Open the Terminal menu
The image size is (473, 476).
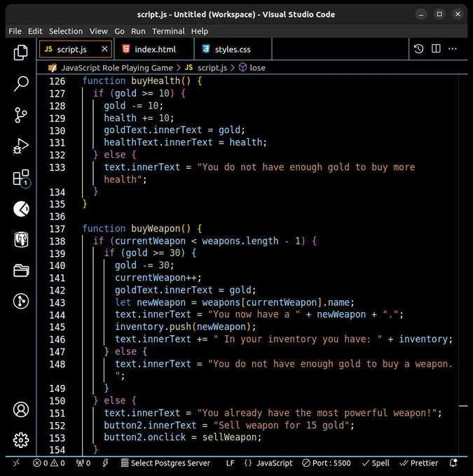click(x=168, y=31)
